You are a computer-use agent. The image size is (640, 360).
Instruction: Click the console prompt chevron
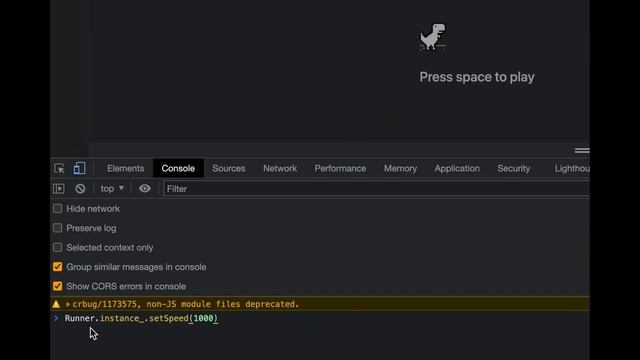click(x=56, y=318)
